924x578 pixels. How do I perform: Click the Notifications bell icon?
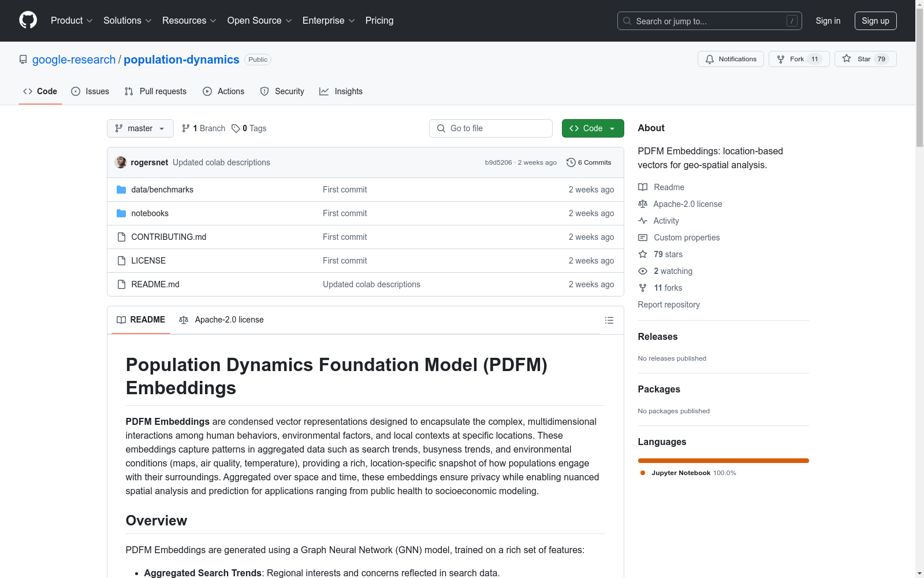pyautogui.click(x=710, y=59)
